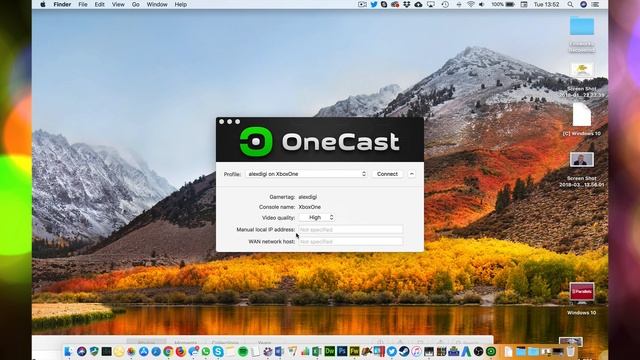640x360 pixels.
Task: Open the View menu
Action: (118, 4)
